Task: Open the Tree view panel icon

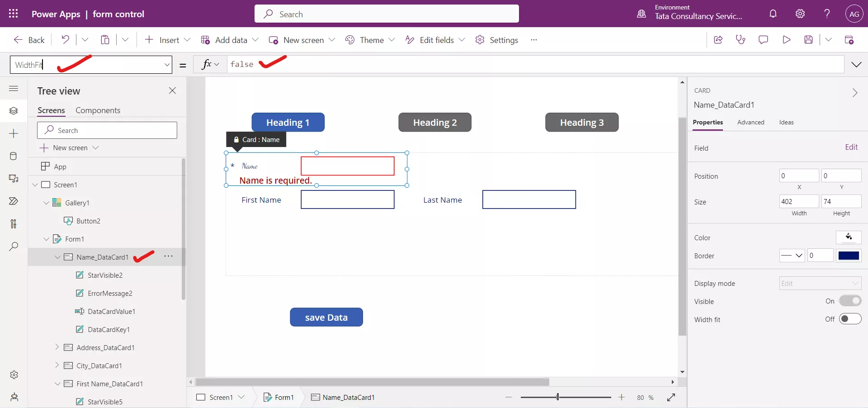Action: 14,111
